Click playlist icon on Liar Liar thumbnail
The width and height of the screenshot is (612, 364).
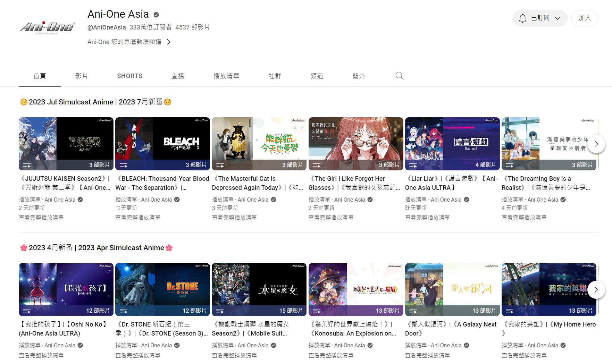click(413, 165)
